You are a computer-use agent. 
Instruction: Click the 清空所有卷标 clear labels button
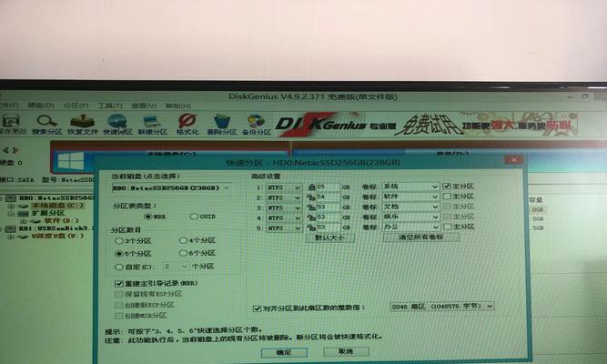(x=421, y=237)
